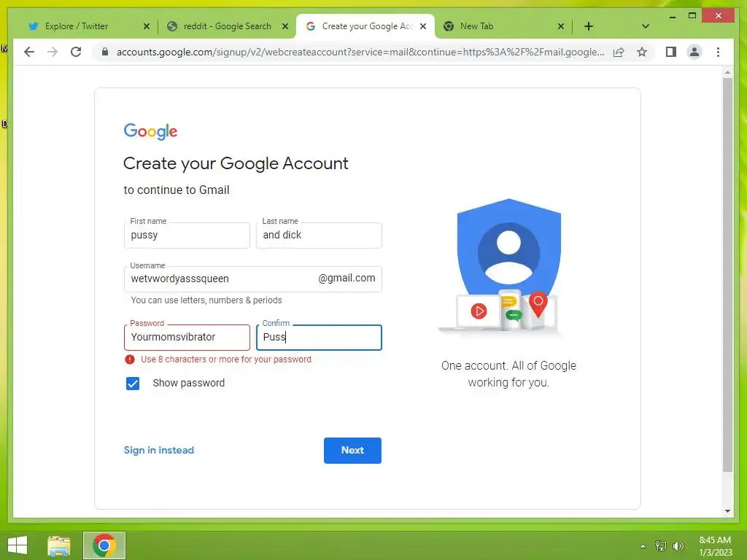Click the '@gmail.com' suffix text
This screenshot has height=560, width=747.
tap(347, 279)
